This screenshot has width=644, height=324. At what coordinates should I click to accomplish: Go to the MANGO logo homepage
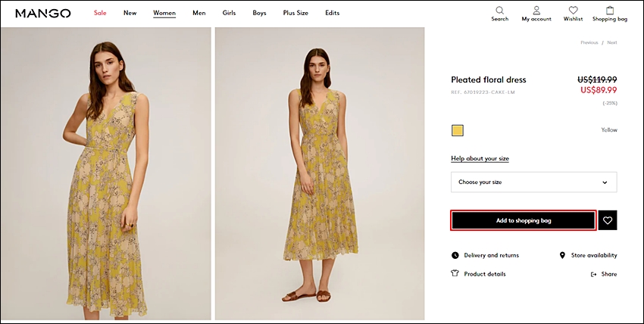click(43, 13)
